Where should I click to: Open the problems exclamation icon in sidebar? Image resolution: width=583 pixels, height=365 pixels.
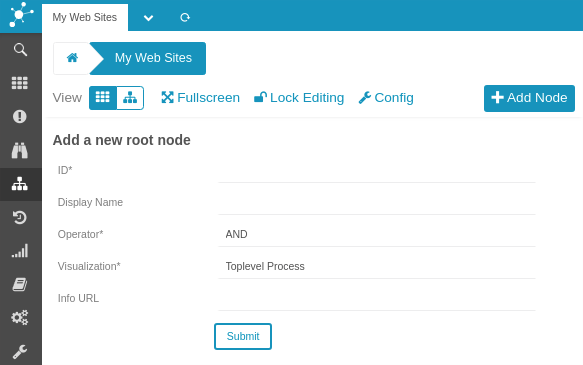tap(20, 116)
